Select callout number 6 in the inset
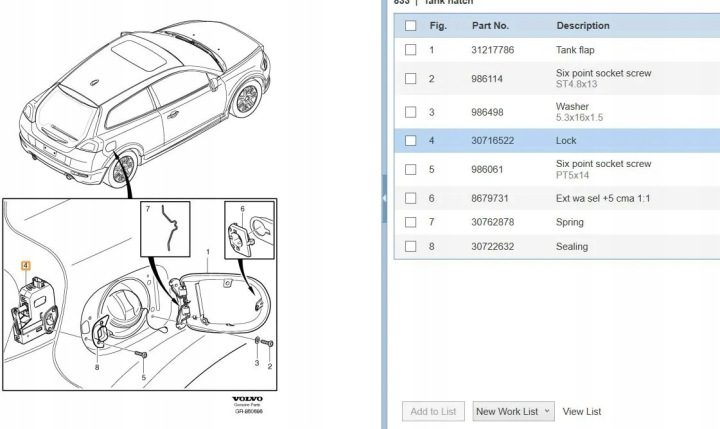The height and width of the screenshot is (429, 720). coord(242,209)
